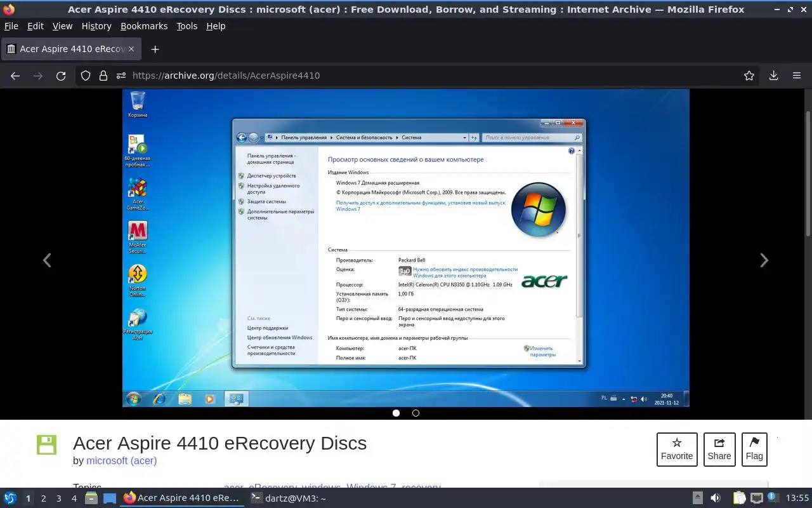The width and height of the screenshot is (812, 508).
Task: Open the tracking protection shield panel
Action: (x=86, y=76)
